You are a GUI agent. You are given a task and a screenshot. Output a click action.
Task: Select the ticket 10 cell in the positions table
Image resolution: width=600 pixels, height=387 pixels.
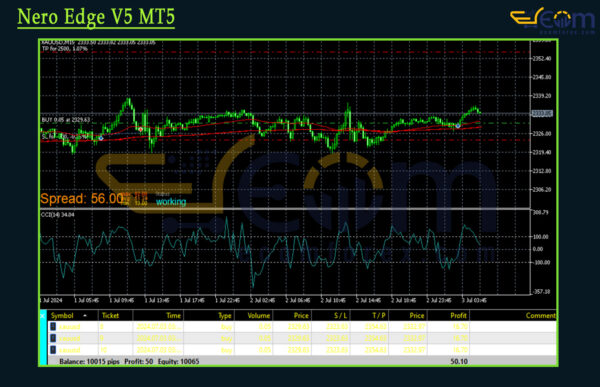coord(103,350)
